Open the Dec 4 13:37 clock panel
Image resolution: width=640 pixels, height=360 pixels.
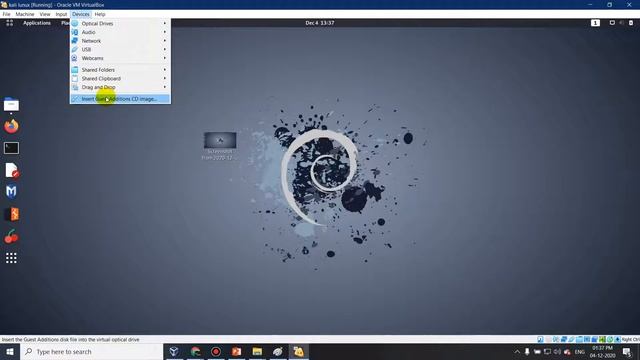320,23
